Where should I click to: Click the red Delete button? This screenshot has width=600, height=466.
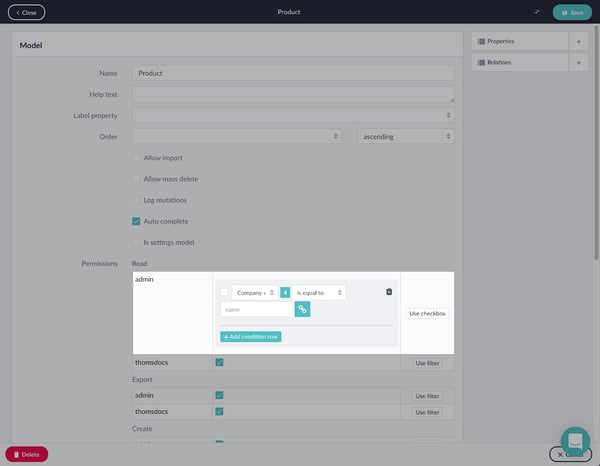[26, 454]
